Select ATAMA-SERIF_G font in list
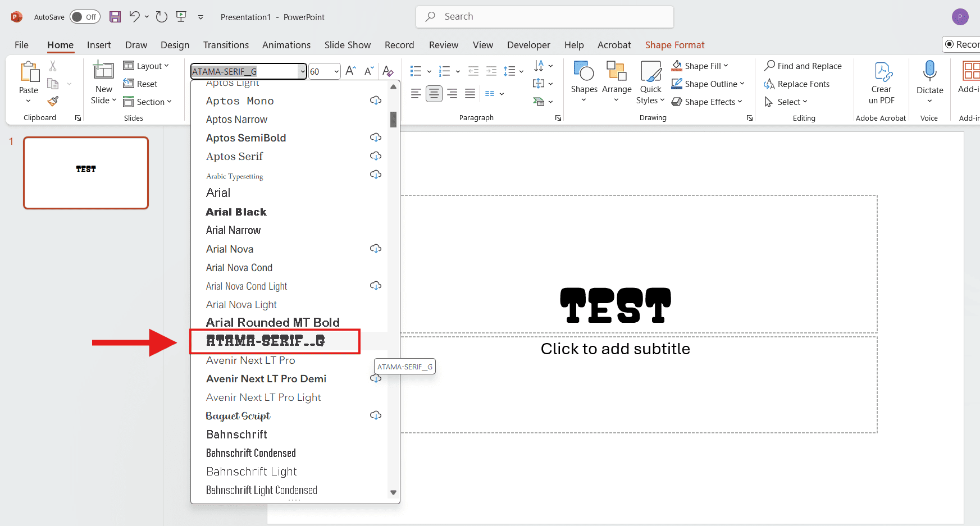 tap(266, 341)
